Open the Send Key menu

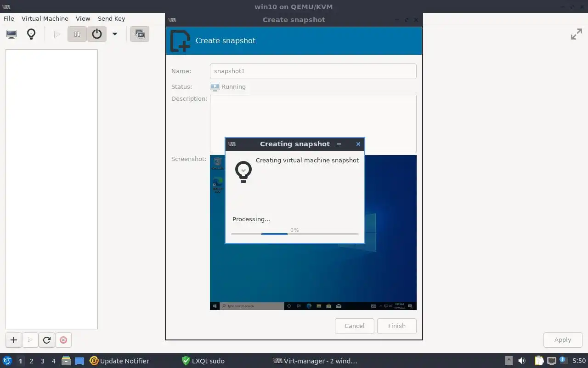click(x=111, y=18)
